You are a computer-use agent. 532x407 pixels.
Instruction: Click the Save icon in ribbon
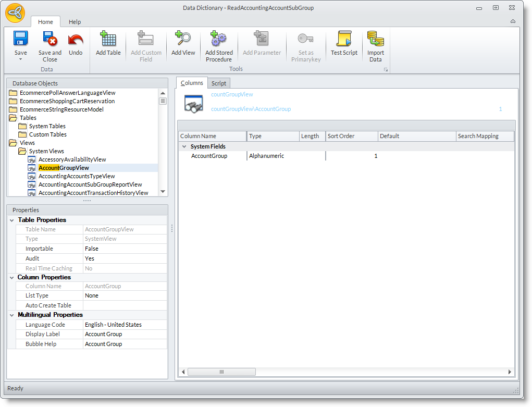tap(21, 39)
